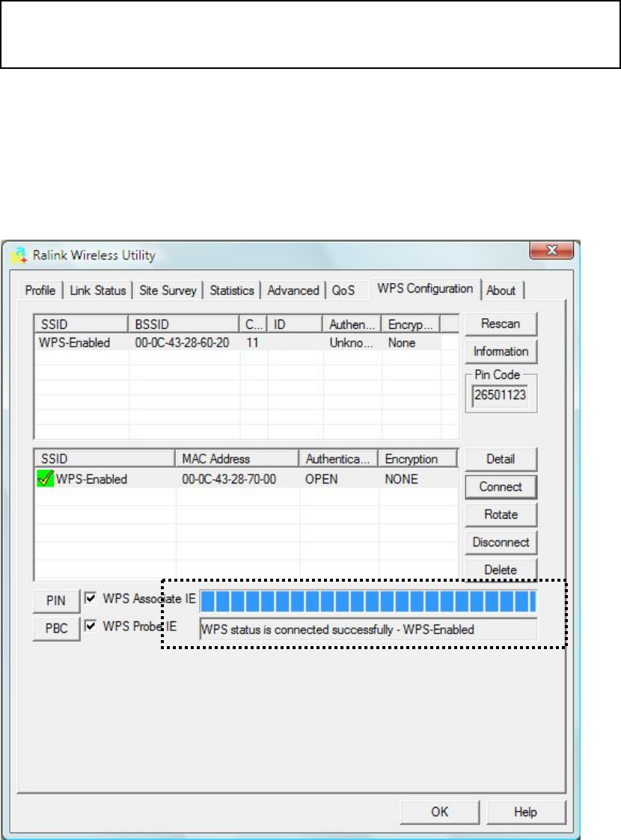Image resolution: width=621 pixels, height=840 pixels.
Task: Click the Pin Code field 26501123
Action: tap(500, 395)
